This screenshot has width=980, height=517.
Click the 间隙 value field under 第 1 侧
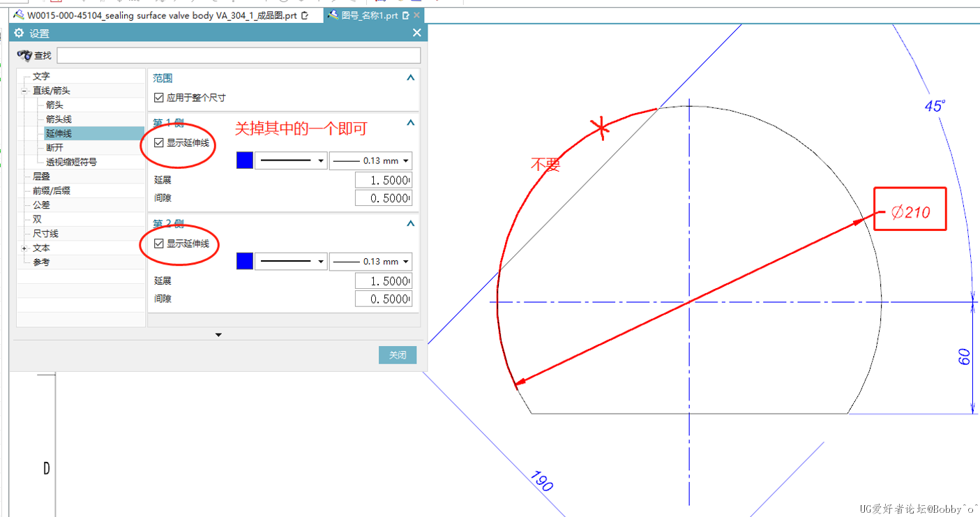383,198
